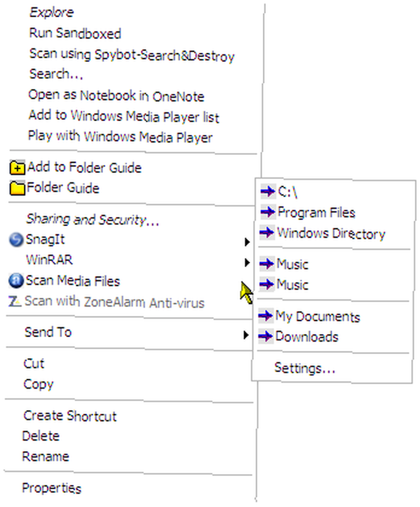Click the Scan Media Files blue icon
Viewport: 420px width, 507px height.
tap(16, 281)
